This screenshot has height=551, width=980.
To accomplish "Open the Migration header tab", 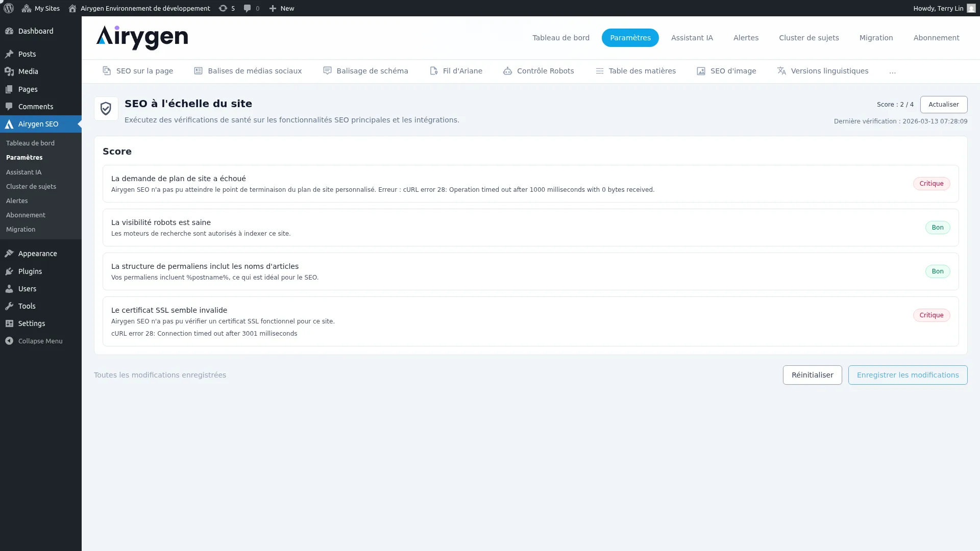I will [876, 38].
